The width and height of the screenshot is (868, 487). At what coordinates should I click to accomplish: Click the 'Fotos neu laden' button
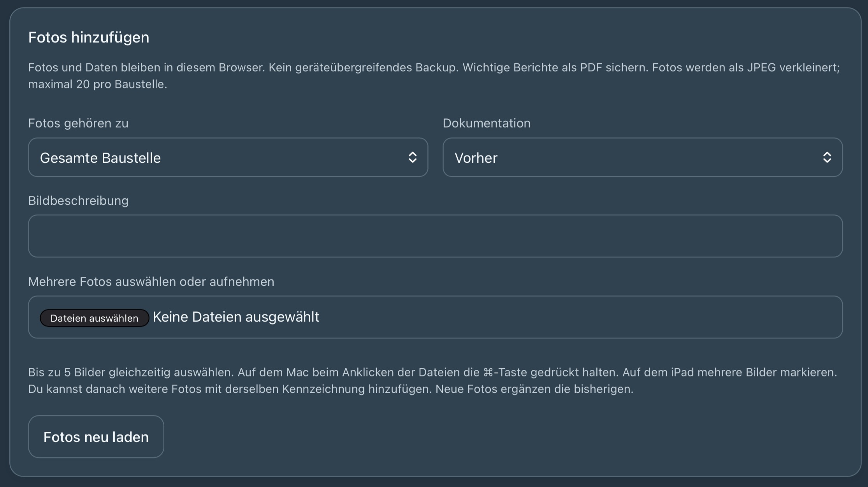[x=96, y=437]
